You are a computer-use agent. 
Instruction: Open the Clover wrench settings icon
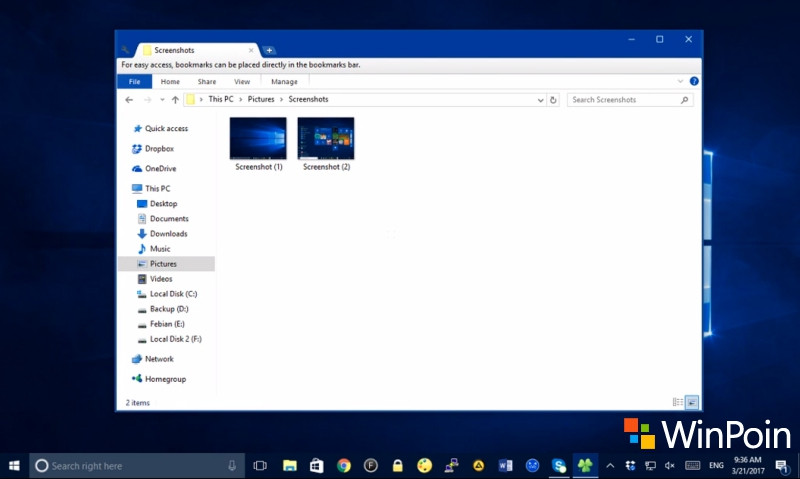click(125, 50)
